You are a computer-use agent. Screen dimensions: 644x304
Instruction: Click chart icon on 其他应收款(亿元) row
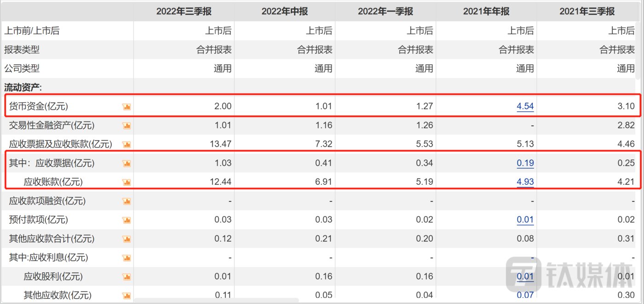coord(126,295)
